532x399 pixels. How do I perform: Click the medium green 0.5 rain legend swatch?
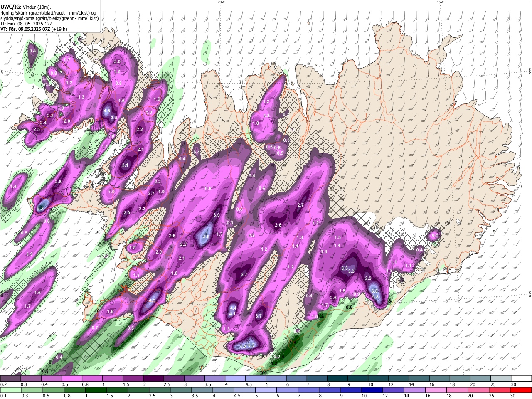[x=53, y=390]
